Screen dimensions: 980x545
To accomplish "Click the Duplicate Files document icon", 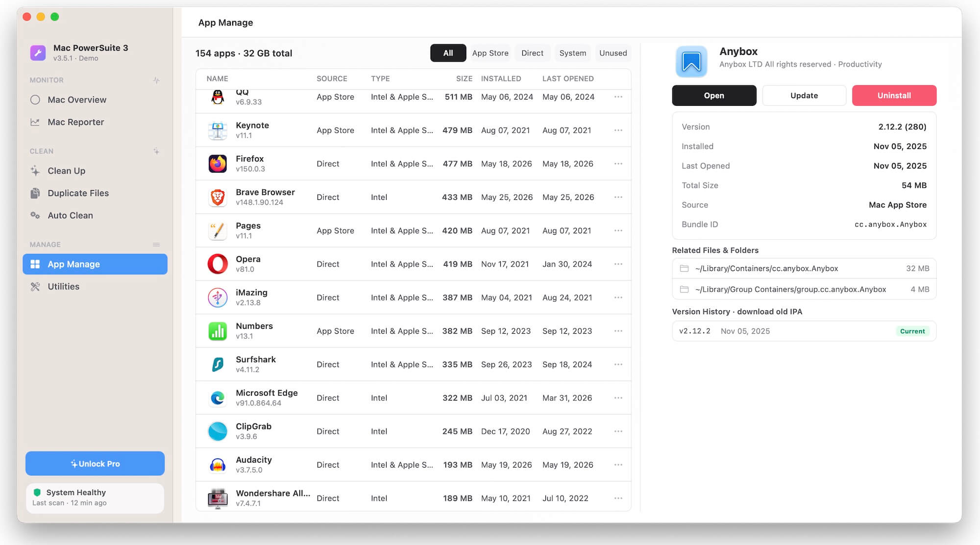I will pyautogui.click(x=35, y=193).
